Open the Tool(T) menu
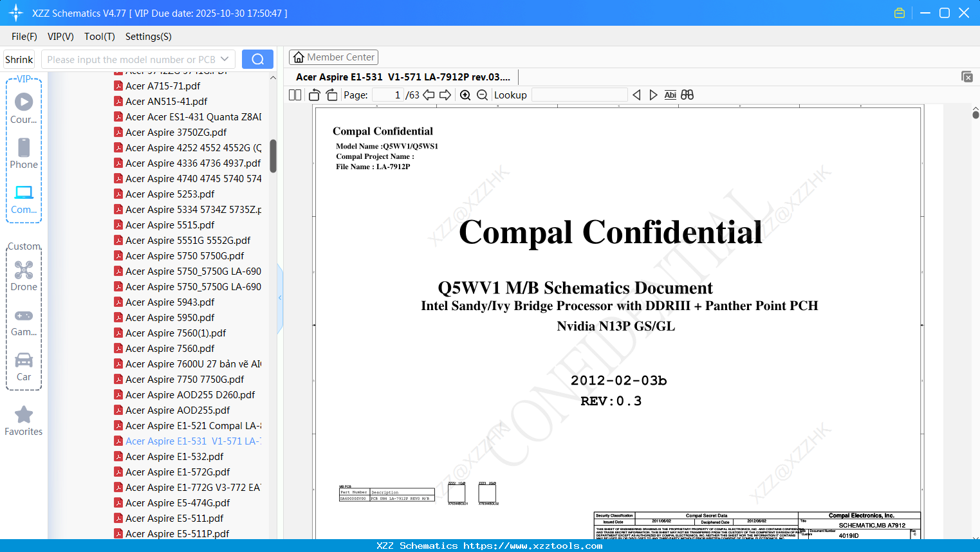This screenshot has height=552, width=980. pyautogui.click(x=100, y=37)
